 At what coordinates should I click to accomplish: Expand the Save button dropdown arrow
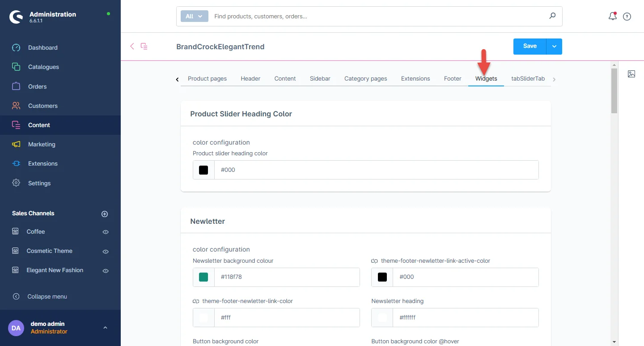[x=554, y=47]
